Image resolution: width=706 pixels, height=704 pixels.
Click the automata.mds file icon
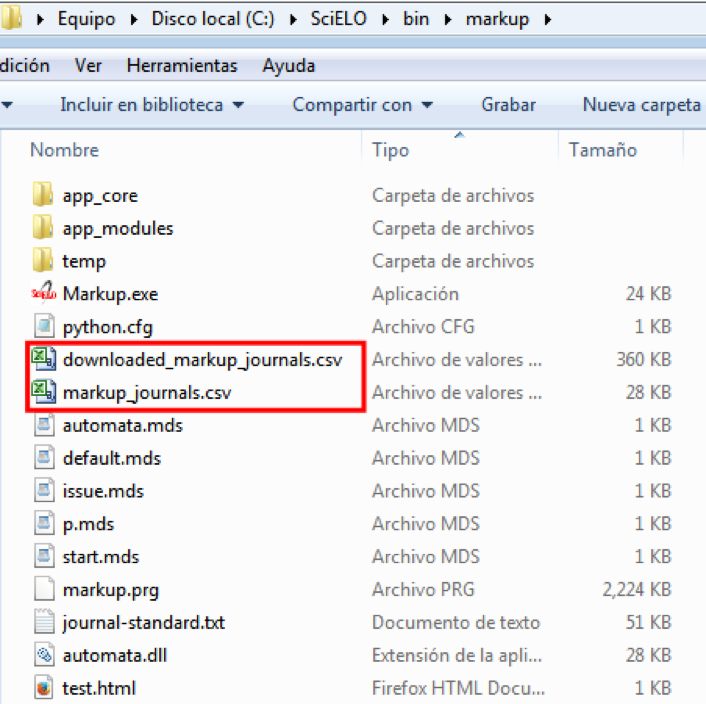point(42,425)
